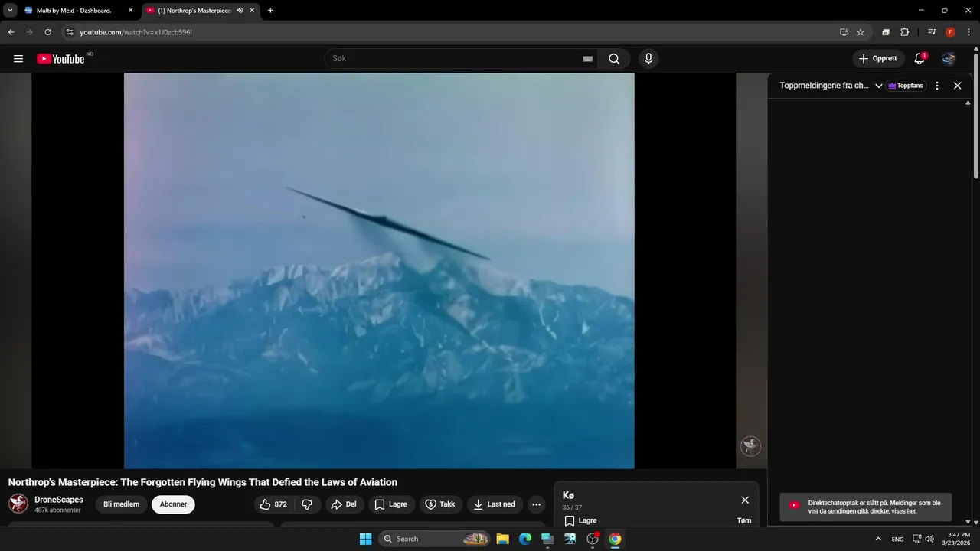
Task: Open File Explorer from the taskbar
Action: coord(502,539)
